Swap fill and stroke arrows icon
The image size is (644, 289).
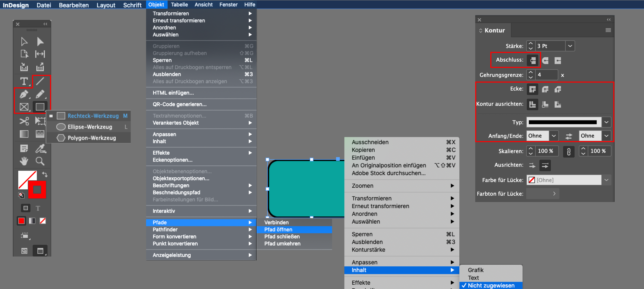pos(45,174)
